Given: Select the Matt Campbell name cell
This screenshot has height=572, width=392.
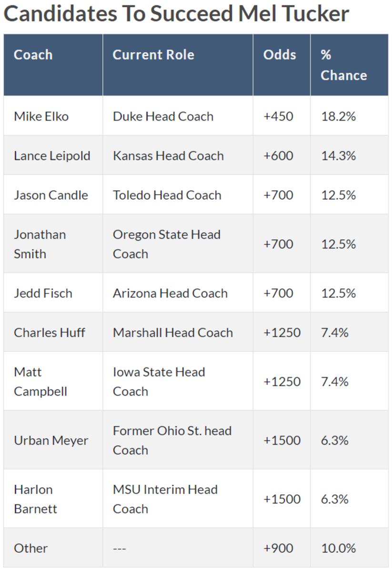Looking at the screenshot, I should pyautogui.click(x=40, y=381).
